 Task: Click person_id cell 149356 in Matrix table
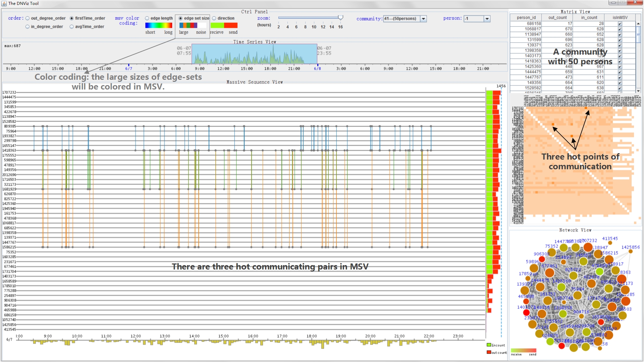526,83
